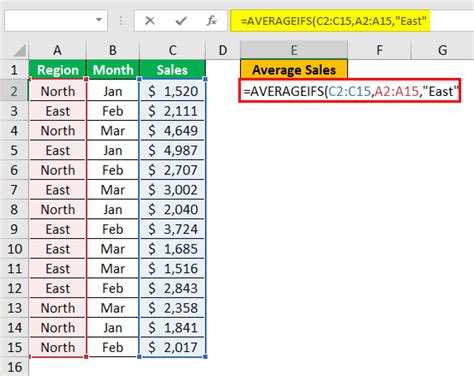Select row 10 header
Viewport: 474px width, 376px height.
tap(14, 249)
